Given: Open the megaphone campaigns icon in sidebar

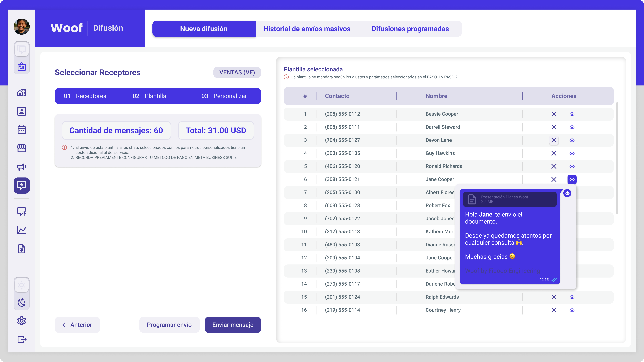Looking at the screenshot, I should 22,167.
